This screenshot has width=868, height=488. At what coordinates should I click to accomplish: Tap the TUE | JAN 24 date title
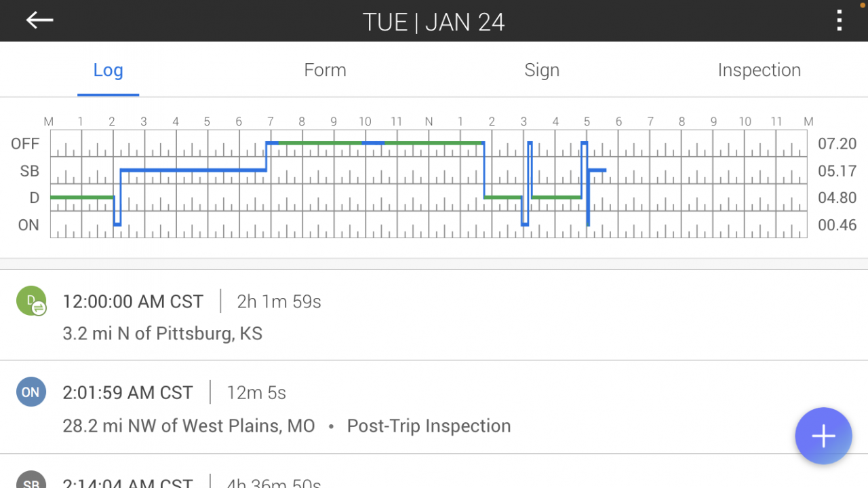click(434, 22)
